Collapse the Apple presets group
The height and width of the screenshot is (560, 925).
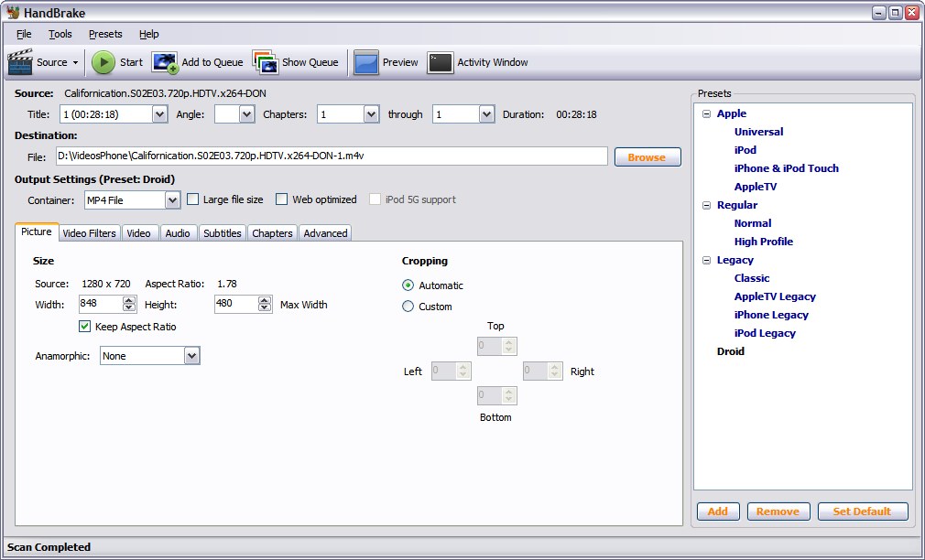click(707, 113)
